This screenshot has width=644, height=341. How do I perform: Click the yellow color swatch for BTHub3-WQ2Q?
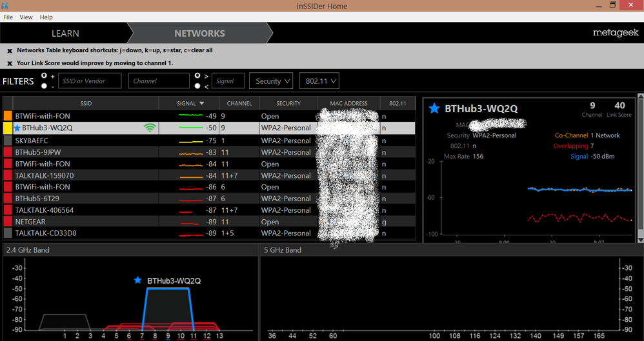8,128
